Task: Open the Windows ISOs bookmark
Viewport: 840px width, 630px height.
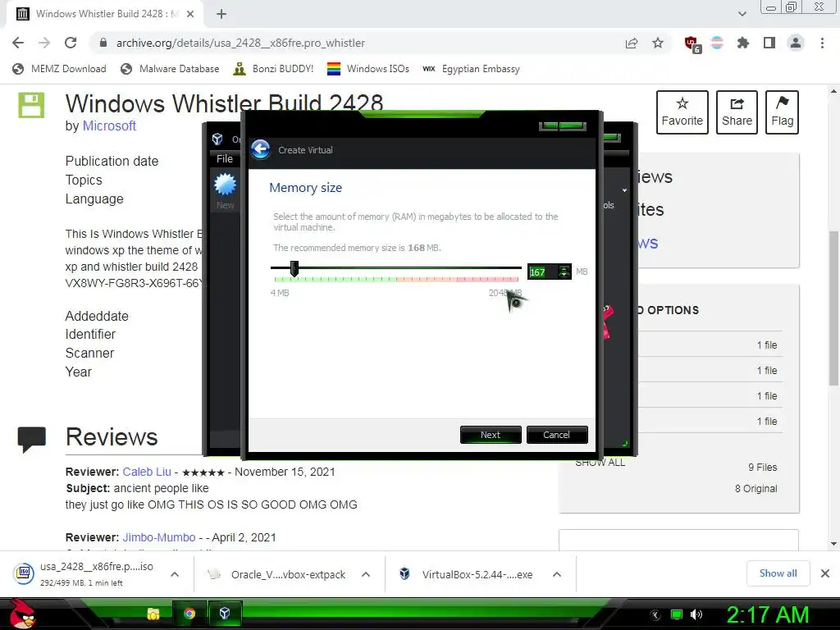Action: 368,69
